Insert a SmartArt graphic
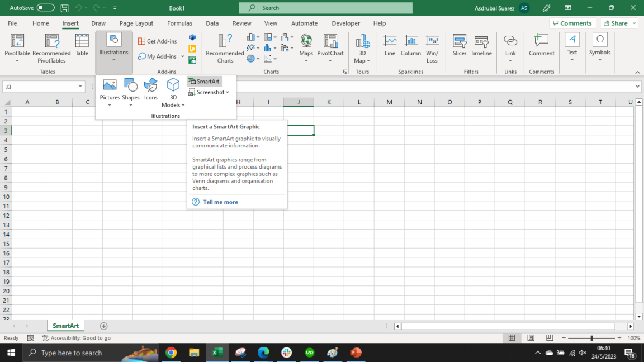The width and height of the screenshot is (644, 362). [203, 81]
